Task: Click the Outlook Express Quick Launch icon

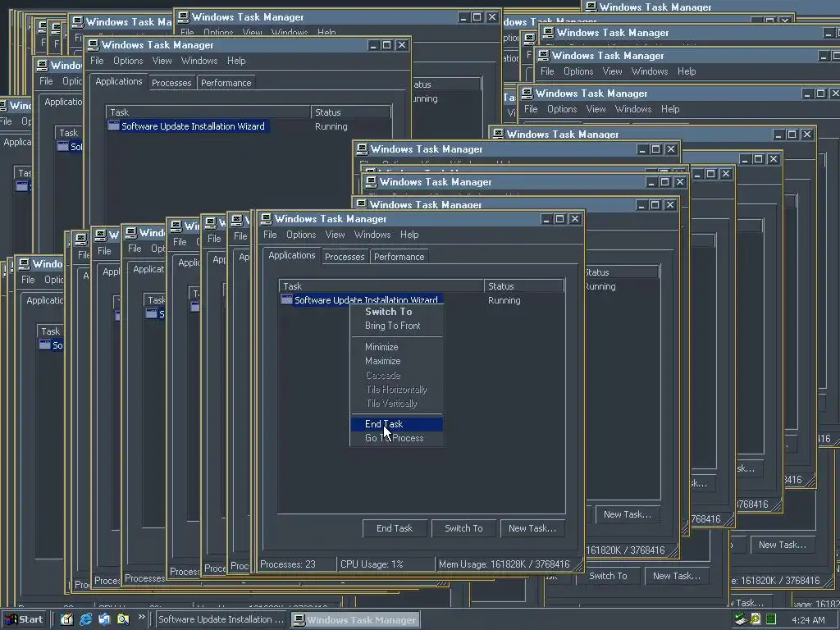Action: click(x=104, y=619)
